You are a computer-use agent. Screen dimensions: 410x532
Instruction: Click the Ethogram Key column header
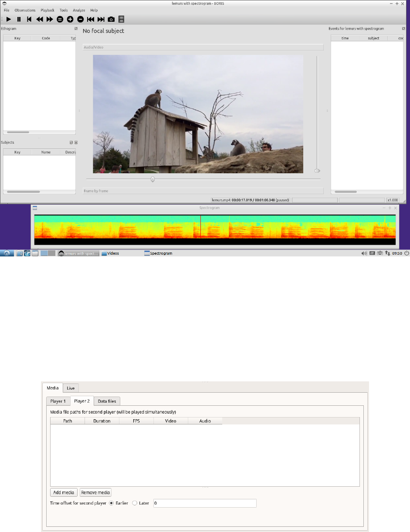(17, 38)
